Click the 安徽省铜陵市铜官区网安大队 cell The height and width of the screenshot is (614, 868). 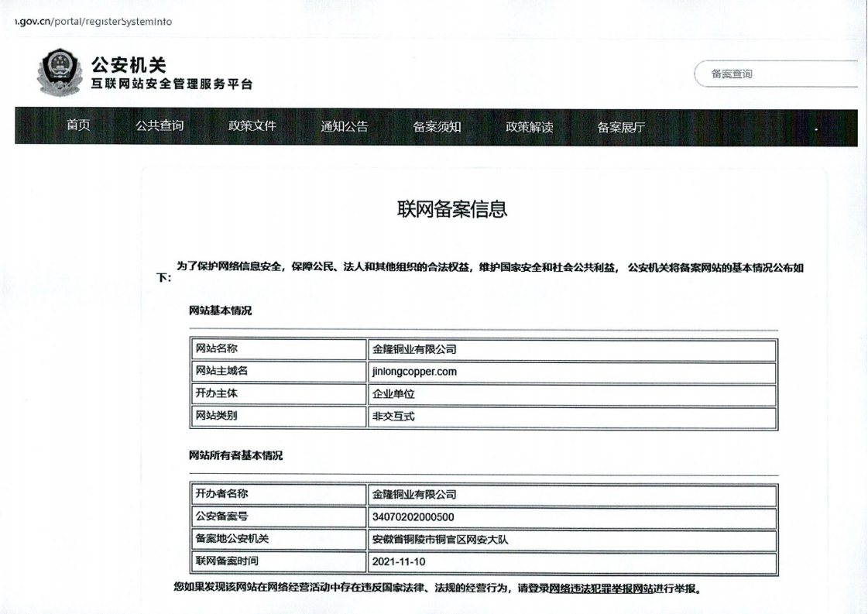click(x=439, y=540)
